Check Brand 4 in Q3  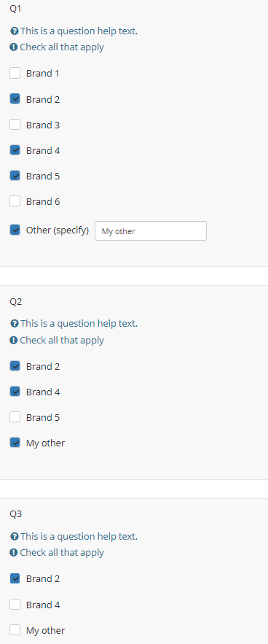15,604
